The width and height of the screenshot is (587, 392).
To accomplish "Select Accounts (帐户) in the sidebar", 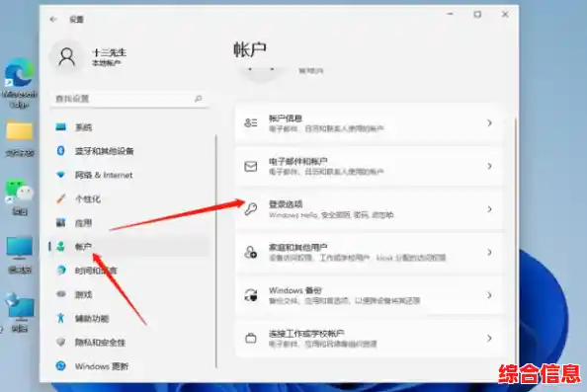I will pyautogui.click(x=129, y=247).
